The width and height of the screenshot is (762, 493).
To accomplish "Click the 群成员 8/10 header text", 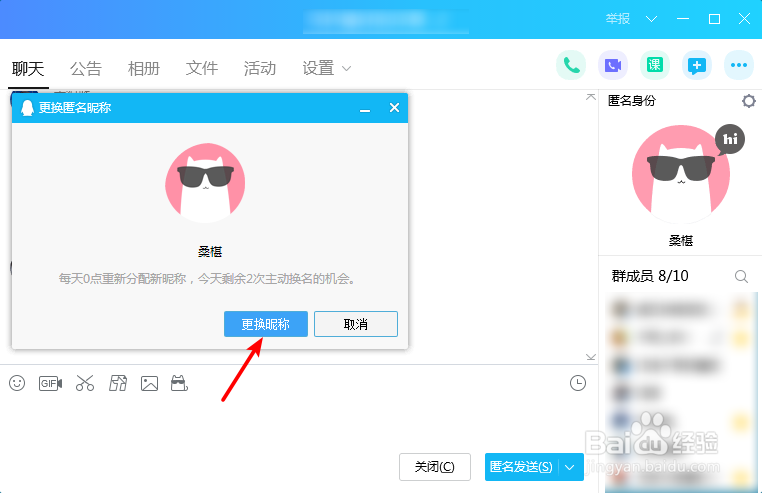I will [x=650, y=276].
